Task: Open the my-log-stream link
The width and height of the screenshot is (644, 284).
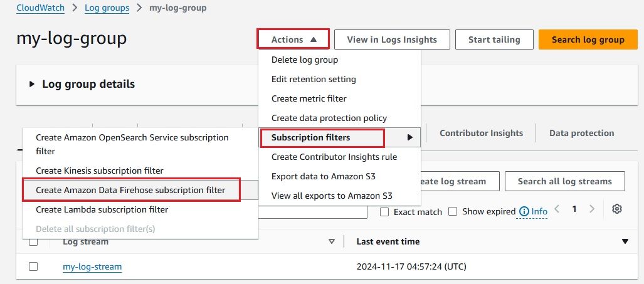Action: click(x=92, y=267)
